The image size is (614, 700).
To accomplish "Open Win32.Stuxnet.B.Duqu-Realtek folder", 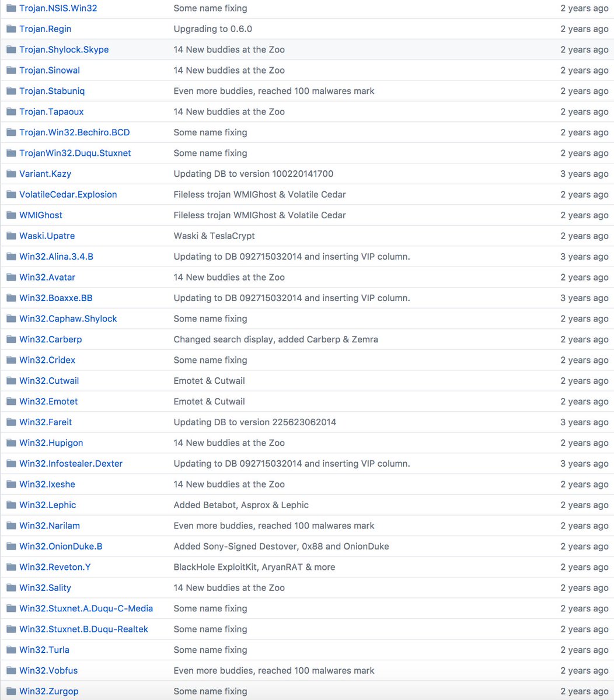I will pos(84,629).
